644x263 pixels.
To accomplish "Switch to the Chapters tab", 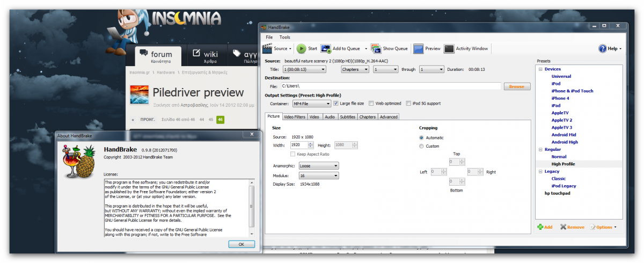I will pyautogui.click(x=368, y=116).
